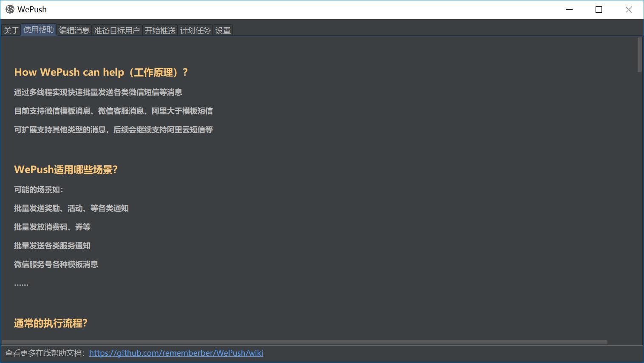Click the line starting '可扩展支持其他类型的消息'
644x363 pixels.
[113, 130]
